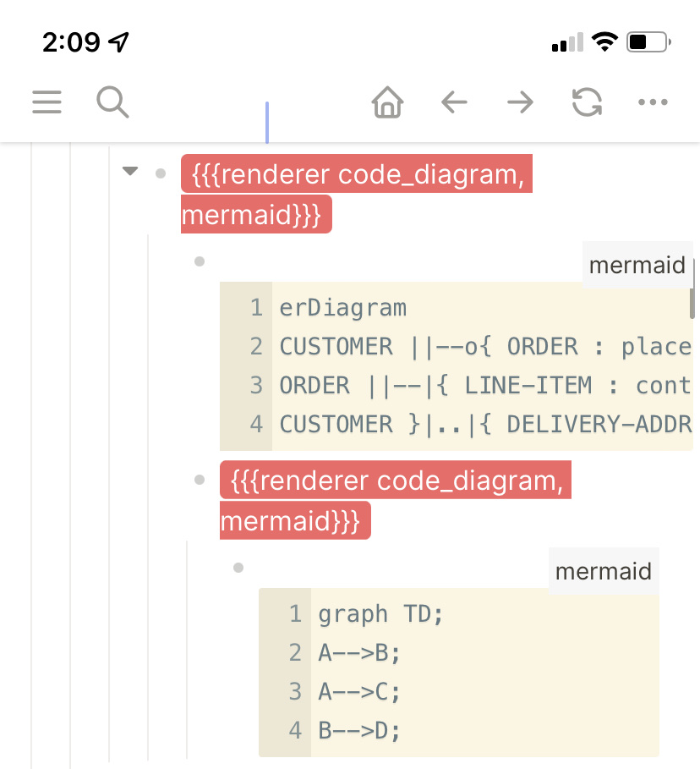The width and height of the screenshot is (700, 769).
Task: Select the first mermaid language label
Action: click(x=637, y=264)
